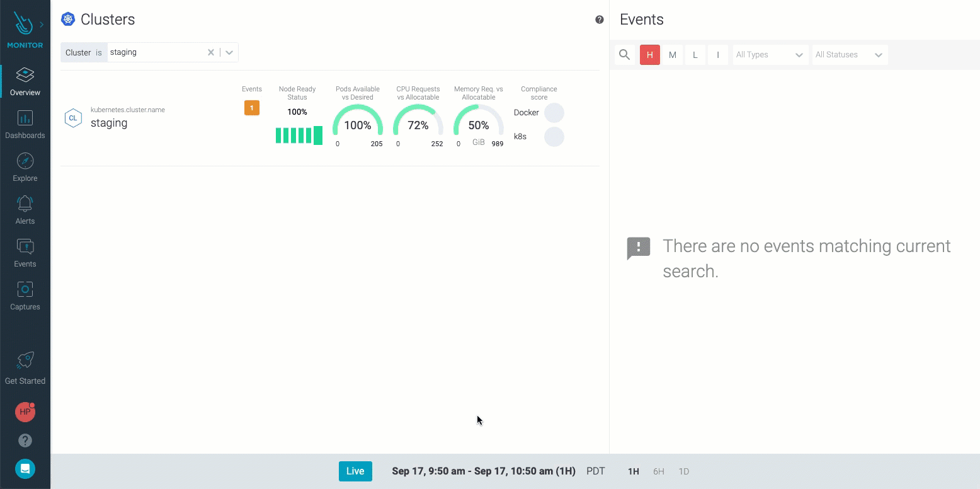This screenshot has width=980, height=489.
Task: Expand the All Statuses dropdown
Action: [x=850, y=55]
